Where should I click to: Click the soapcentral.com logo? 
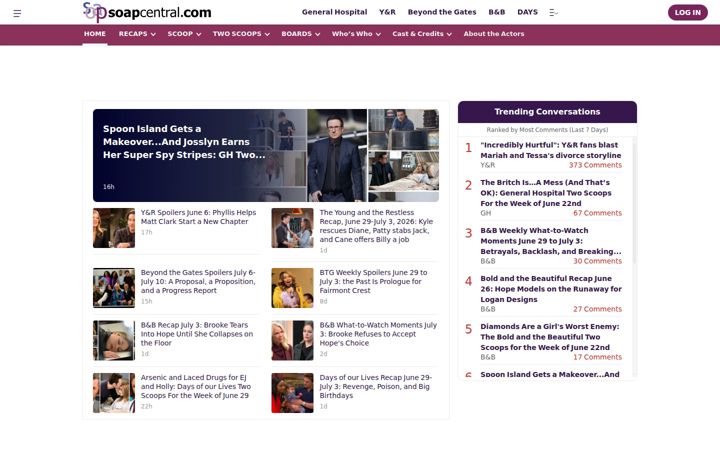[147, 12]
